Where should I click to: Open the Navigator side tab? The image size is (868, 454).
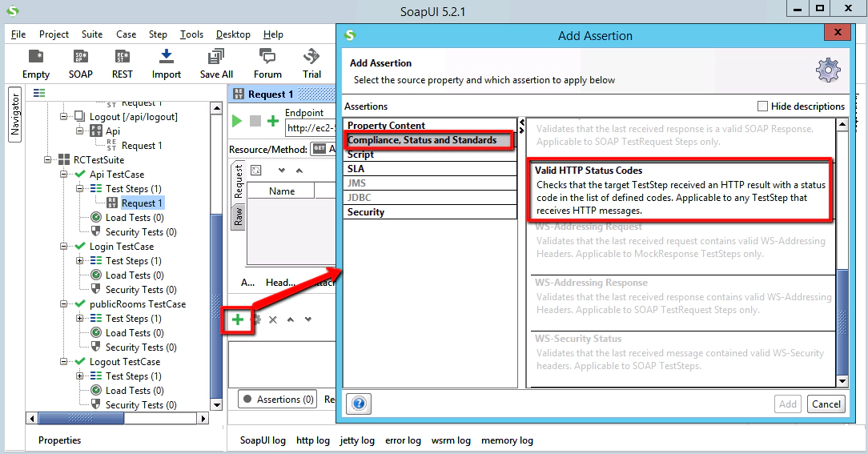pos(15,114)
